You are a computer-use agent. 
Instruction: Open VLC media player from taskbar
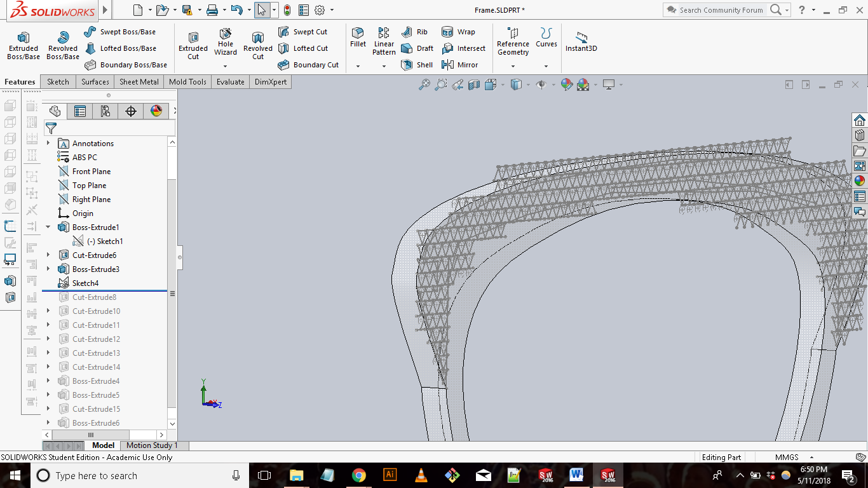[x=421, y=475]
